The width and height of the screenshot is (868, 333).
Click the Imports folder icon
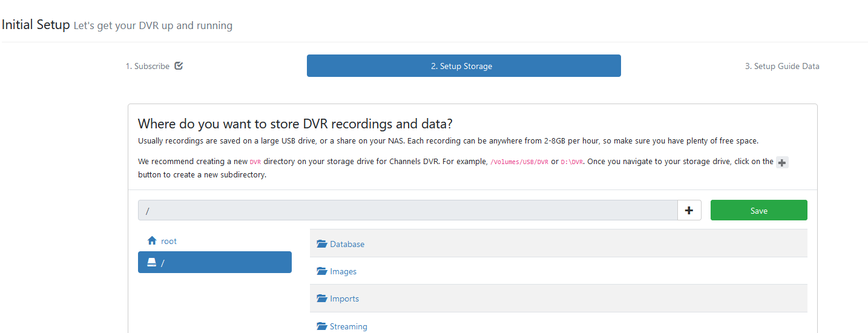[x=321, y=298]
